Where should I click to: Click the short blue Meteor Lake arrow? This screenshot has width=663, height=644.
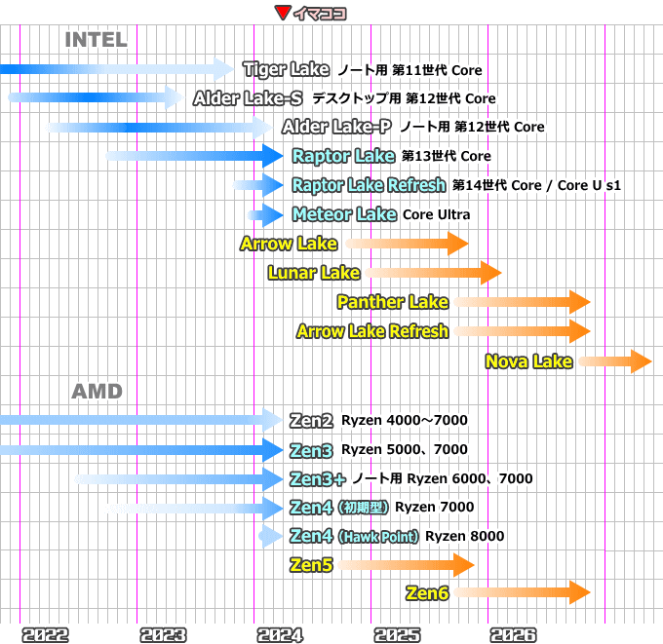coord(265,215)
